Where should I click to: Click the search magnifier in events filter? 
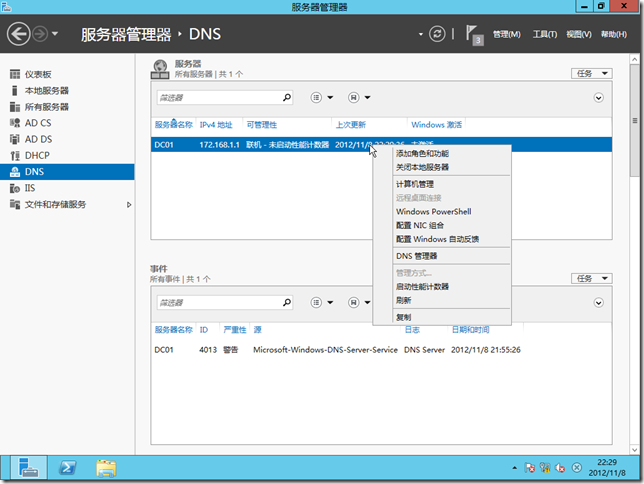[287, 302]
